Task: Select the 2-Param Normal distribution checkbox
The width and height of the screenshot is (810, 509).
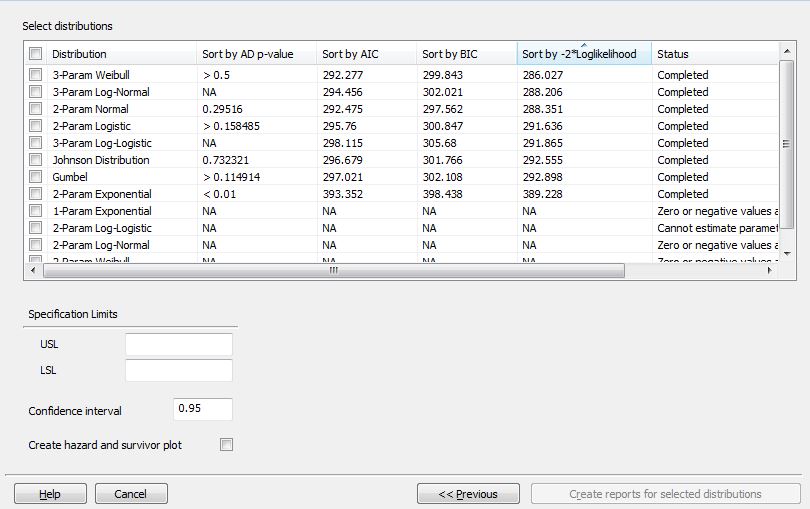Action: (36, 109)
